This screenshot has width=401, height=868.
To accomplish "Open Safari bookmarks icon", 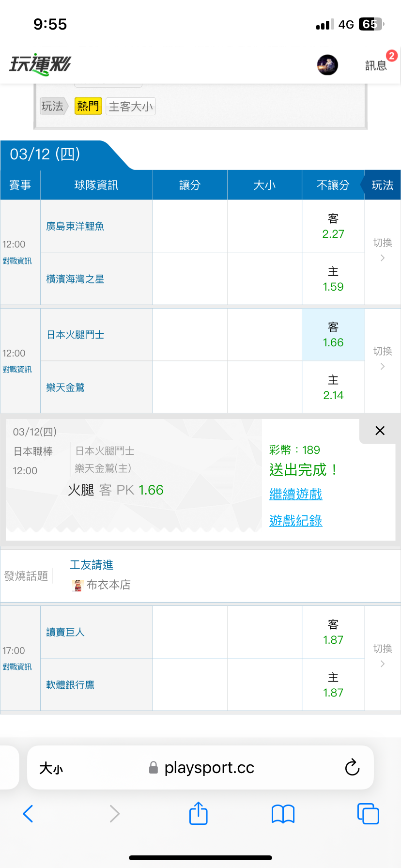I will [x=283, y=814].
